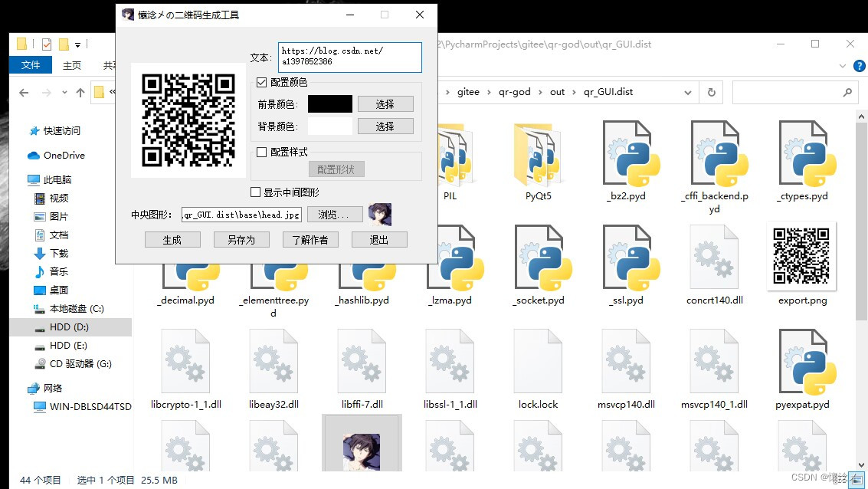Image resolution: width=868 pixels, height=489 pixels.
Task: Select HDD (D:) in navigation pane
Action: tap(70, 327)
